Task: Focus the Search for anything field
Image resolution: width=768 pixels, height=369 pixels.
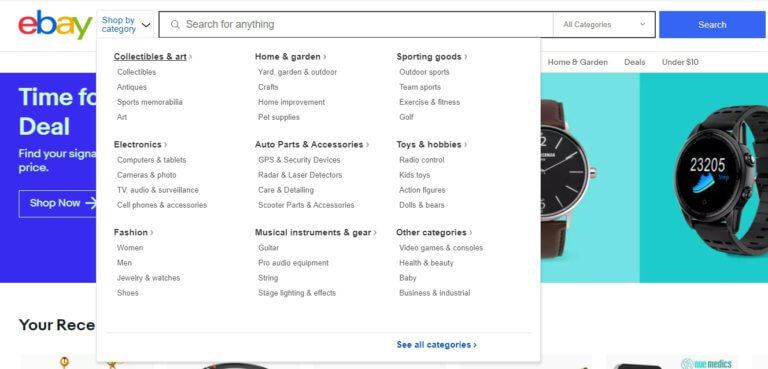Action: [x=356, y=25]
